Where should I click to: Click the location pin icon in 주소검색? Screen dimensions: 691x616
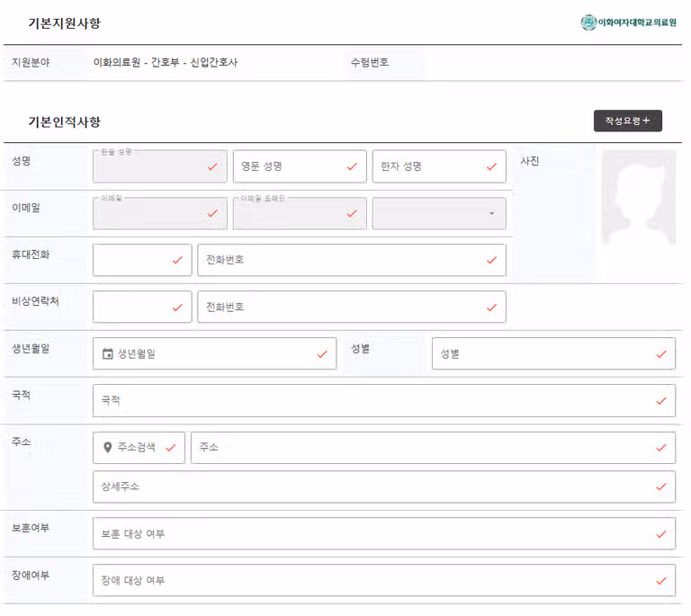[x=107, y=447]
